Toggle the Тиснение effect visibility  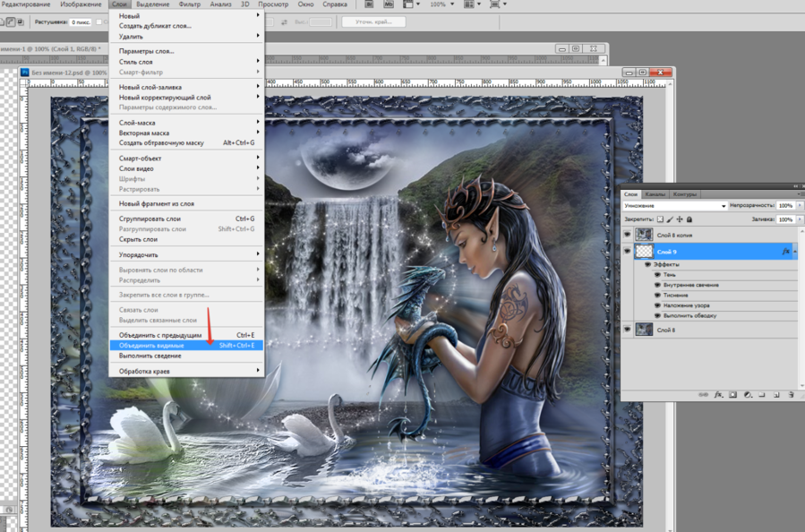657,296
